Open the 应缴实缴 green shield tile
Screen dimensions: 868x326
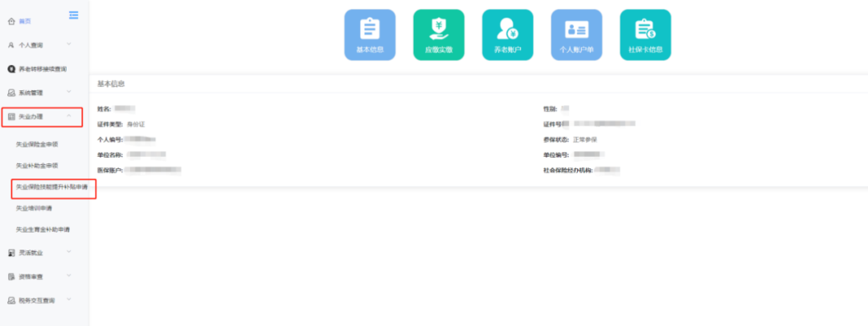pyautogui.click(x=439, y=35)
